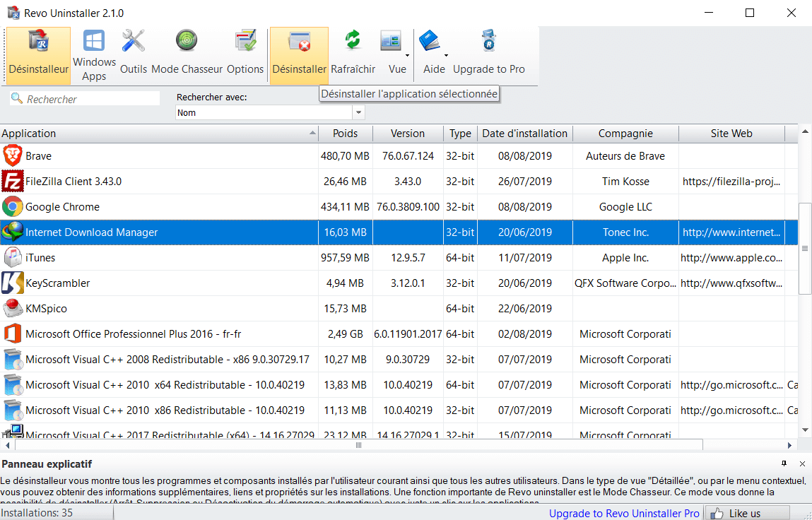Click vertical scrollbar up arrow
The height and width of the screenshot is (520, 812).
coord(805,131)
